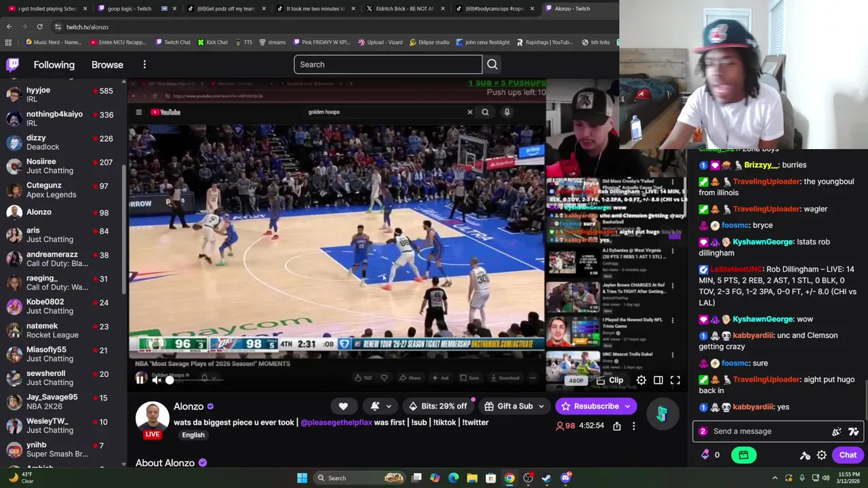
Task: Open the Twitch Chat bookmark
Action: coord(172,42)
